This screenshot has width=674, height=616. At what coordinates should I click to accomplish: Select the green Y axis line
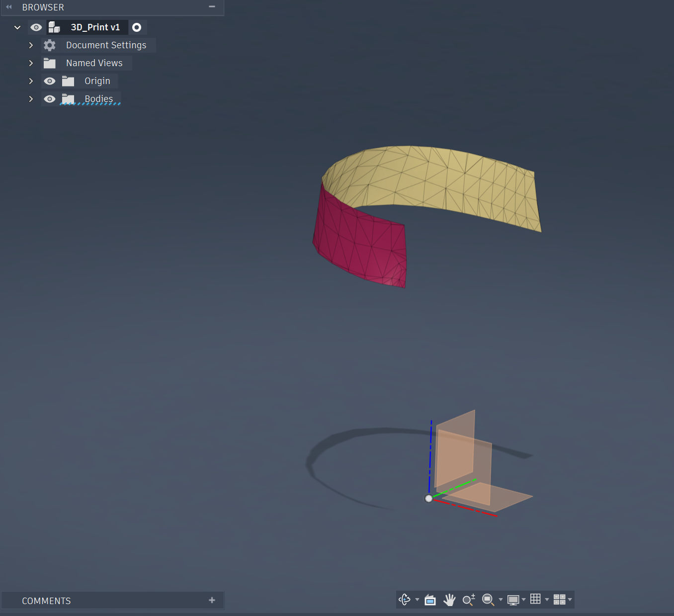tap(454, 488)
